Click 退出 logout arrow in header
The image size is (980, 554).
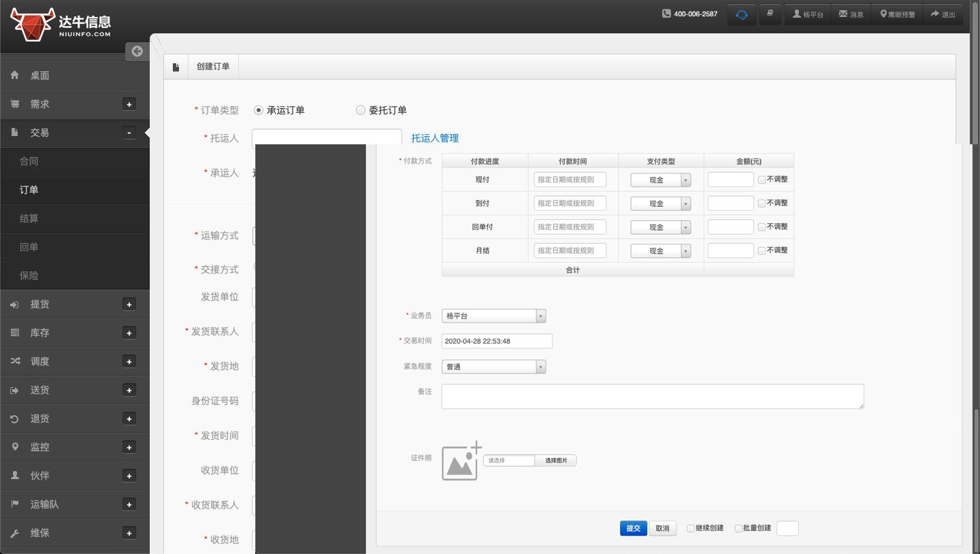click(x=943, y=14)
